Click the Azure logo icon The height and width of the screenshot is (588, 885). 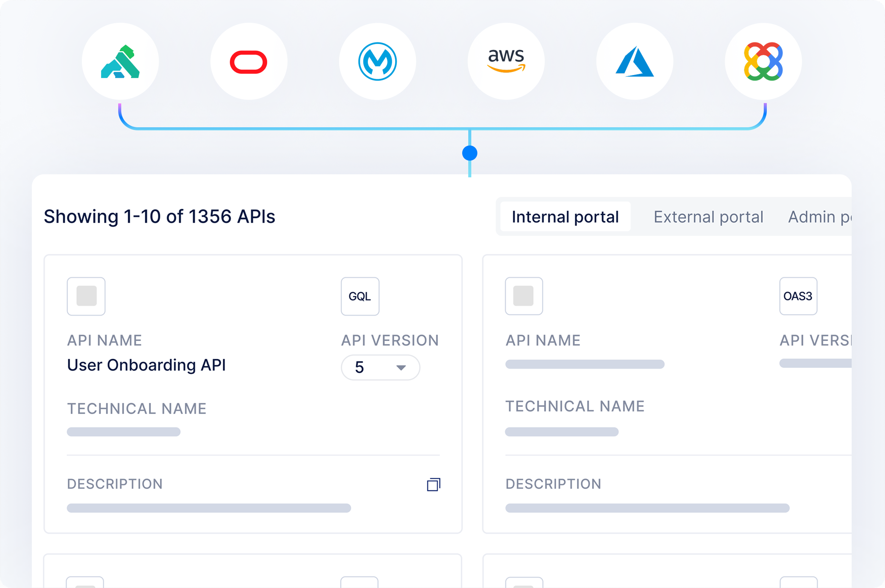tap(635, 62)
